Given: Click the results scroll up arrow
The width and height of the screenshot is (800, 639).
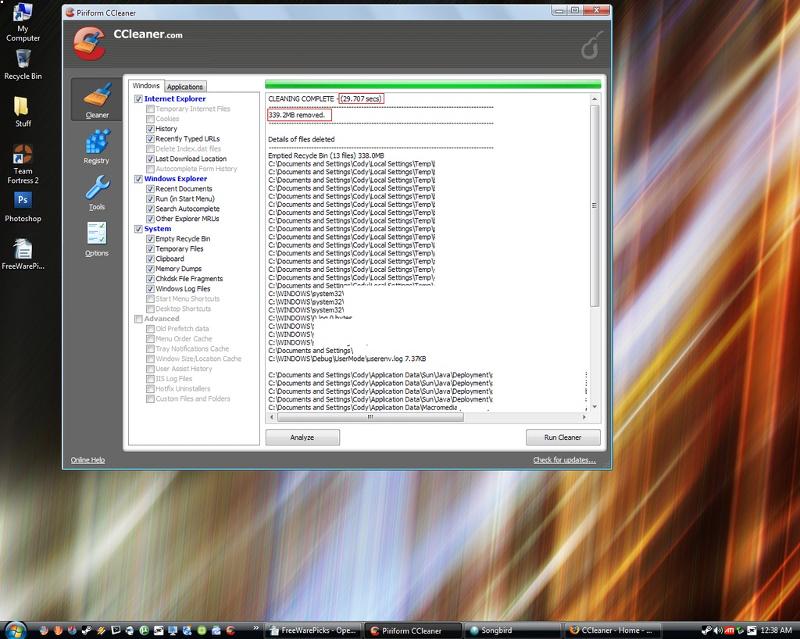Looking at the screenshot, I should (594, 99).
